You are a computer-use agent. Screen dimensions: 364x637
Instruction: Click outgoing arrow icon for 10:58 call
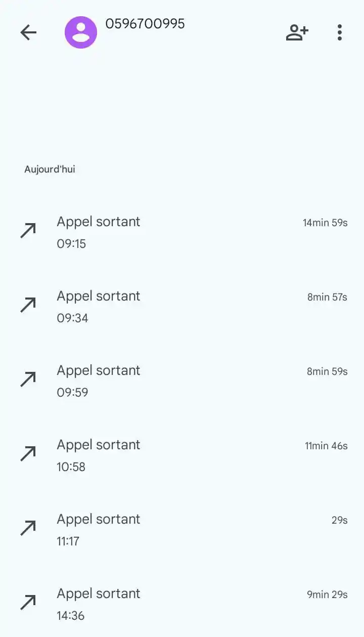coord(28,453)
